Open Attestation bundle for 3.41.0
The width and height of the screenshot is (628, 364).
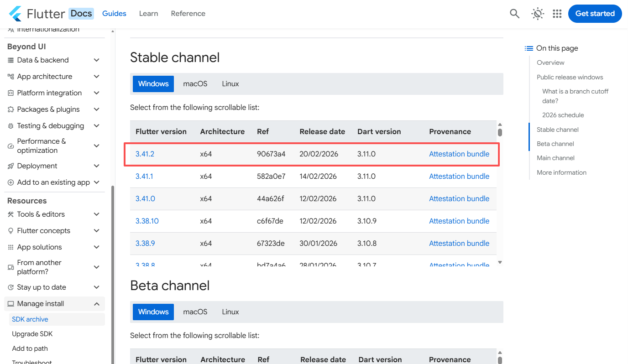click(x=459, y=199)
